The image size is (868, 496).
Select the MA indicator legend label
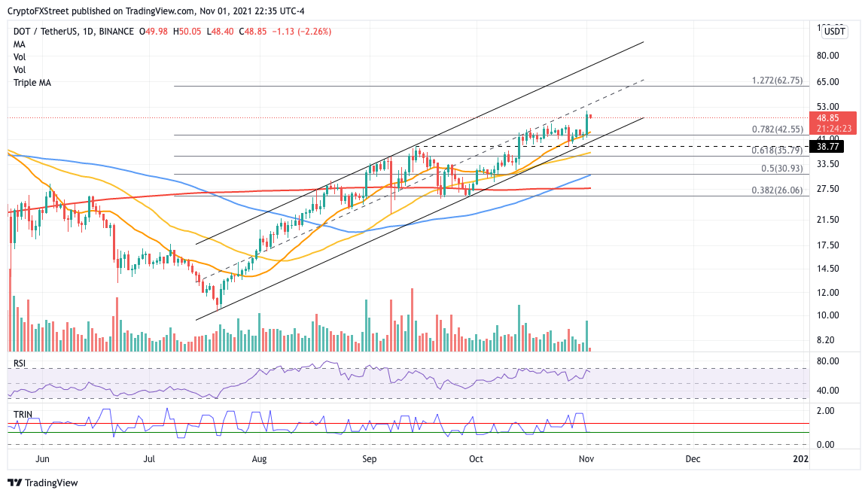click(x=20, y=44)
